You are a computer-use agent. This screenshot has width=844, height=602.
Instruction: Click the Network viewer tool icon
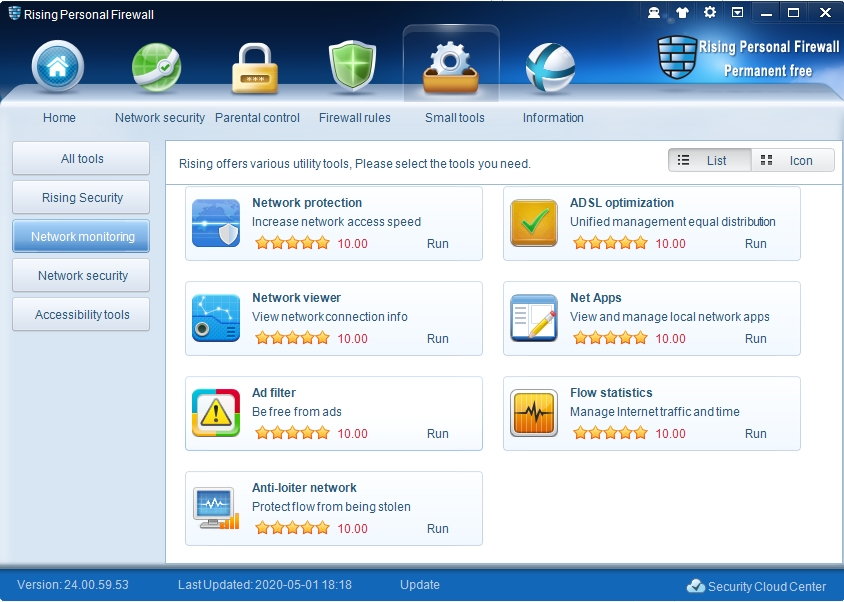tap(216, 318)
